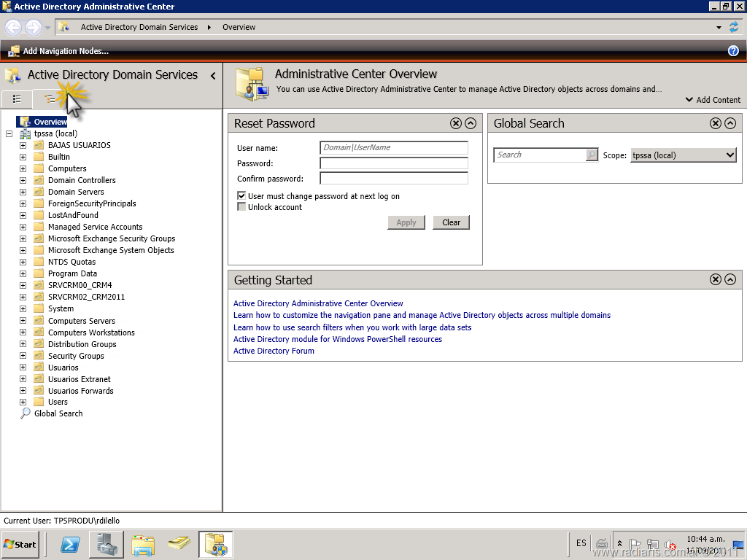Close the Getting Started tile
This screenshot has width=747, height=560.
pyautogui.click(x=716, y=280)
